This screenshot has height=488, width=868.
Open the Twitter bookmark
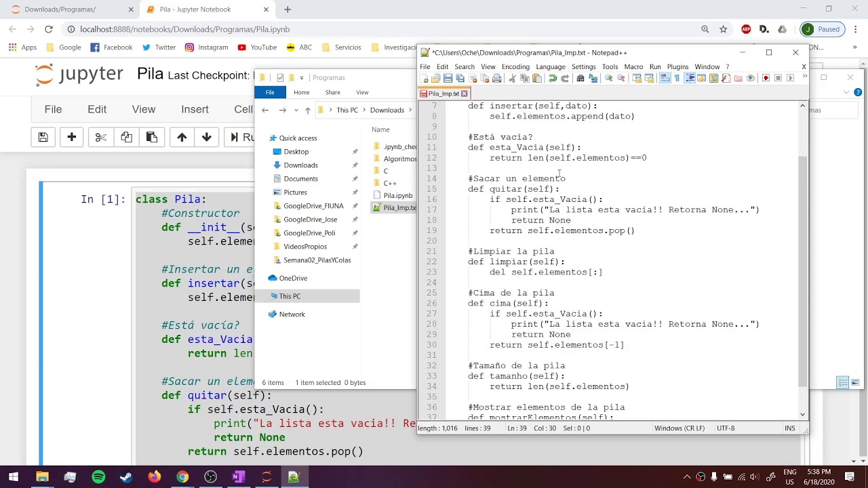point(159,47)
